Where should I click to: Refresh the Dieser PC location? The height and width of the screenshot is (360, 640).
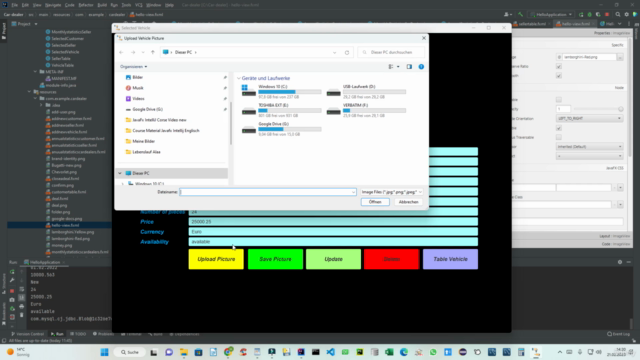[347, 52]
